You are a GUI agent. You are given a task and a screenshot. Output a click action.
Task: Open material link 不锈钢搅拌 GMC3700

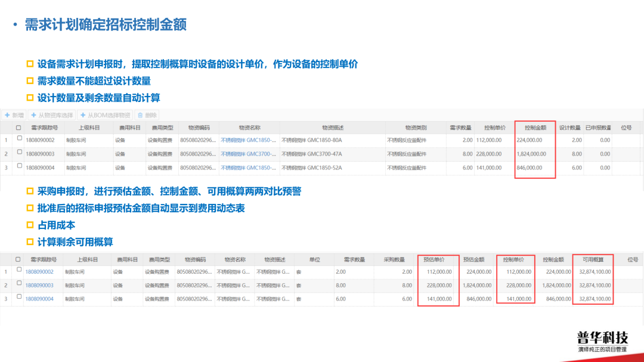[x=248, y=154]
